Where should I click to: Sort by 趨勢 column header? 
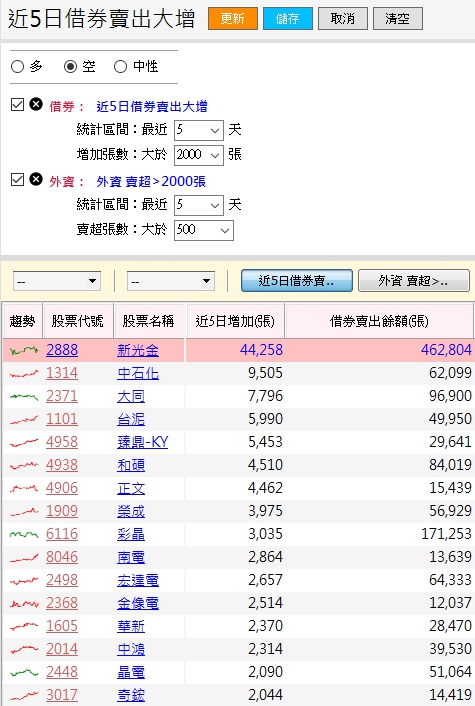(23, 321)
